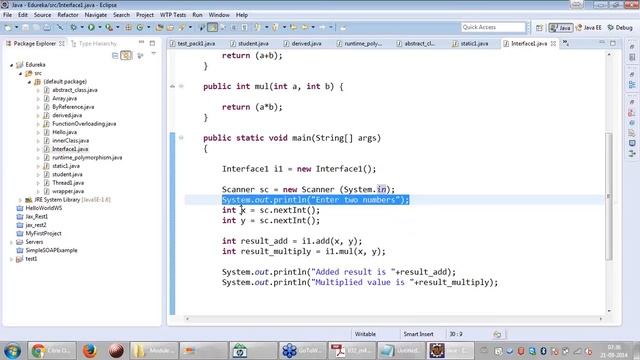Open the Run menu

[197, 15]
